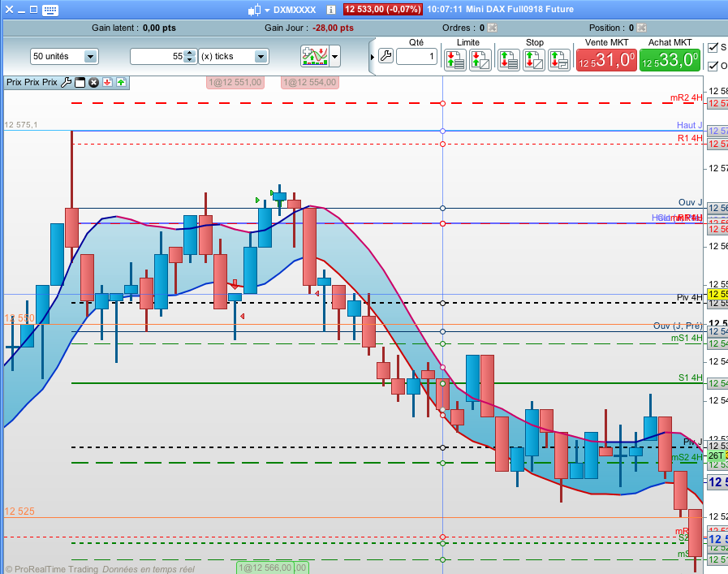Click the candlestick chart style icon
This screenshot has height=574, width=728.
[254, 10]
